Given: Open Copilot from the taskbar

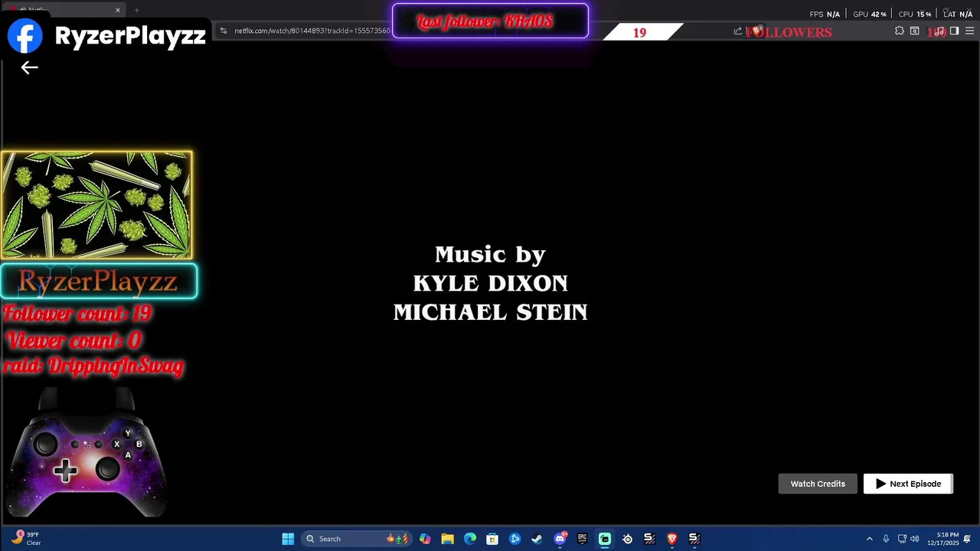Looking at the screenshot, I should (x=425, y=539).
